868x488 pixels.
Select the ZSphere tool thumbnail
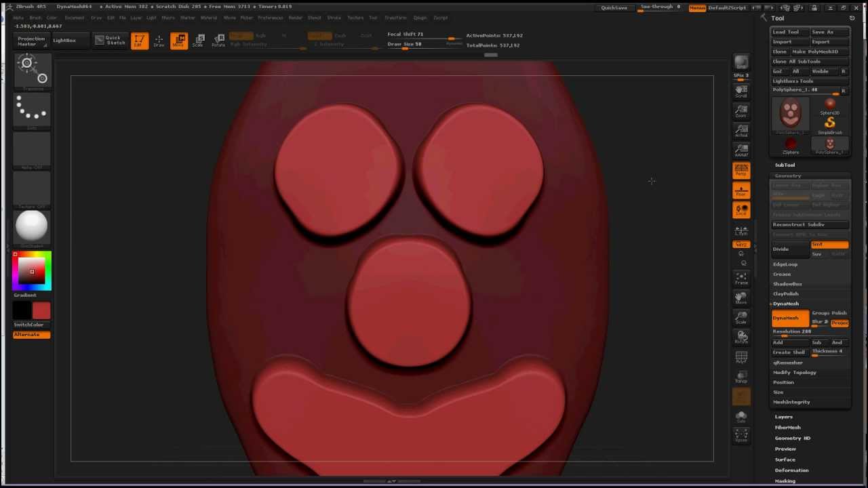point(791,146)
